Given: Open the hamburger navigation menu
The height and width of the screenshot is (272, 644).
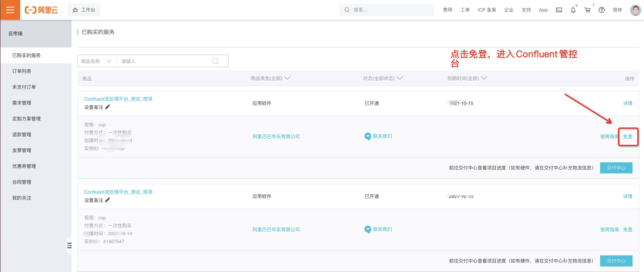Looking at the screenshot, I should click(x=10, y=10).
